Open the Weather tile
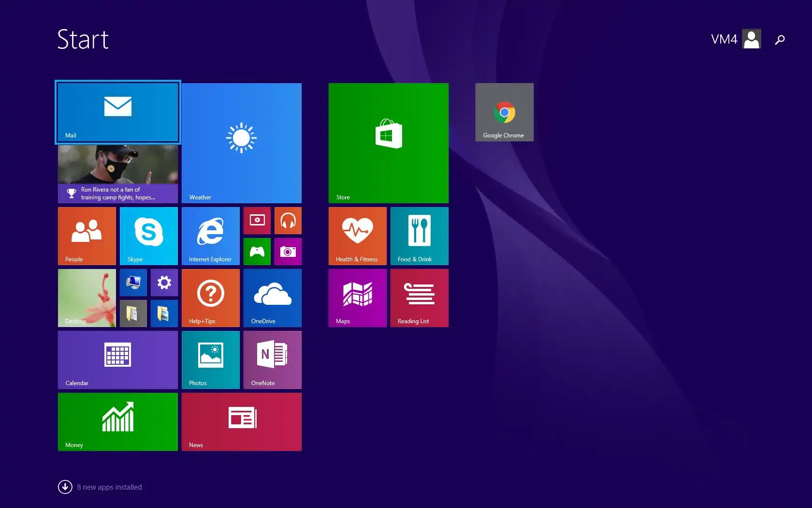 click(x=242, y=143)
